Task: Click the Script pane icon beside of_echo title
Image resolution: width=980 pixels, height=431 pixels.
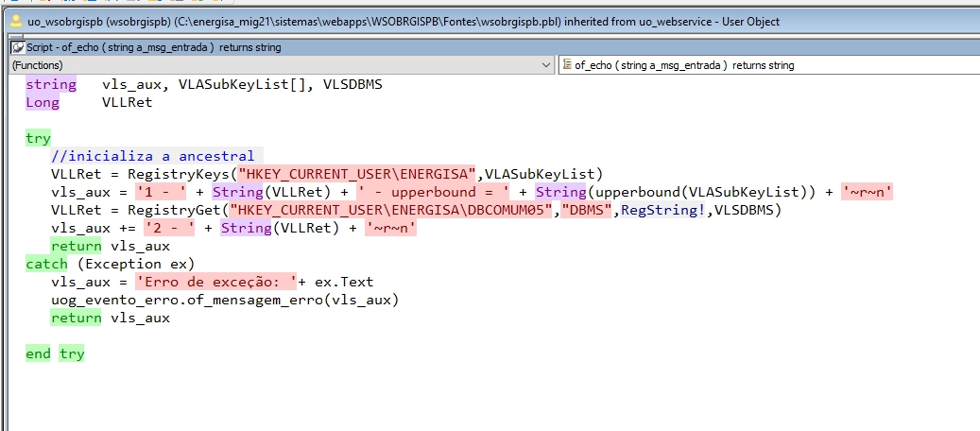Action: tap(17, 46)
